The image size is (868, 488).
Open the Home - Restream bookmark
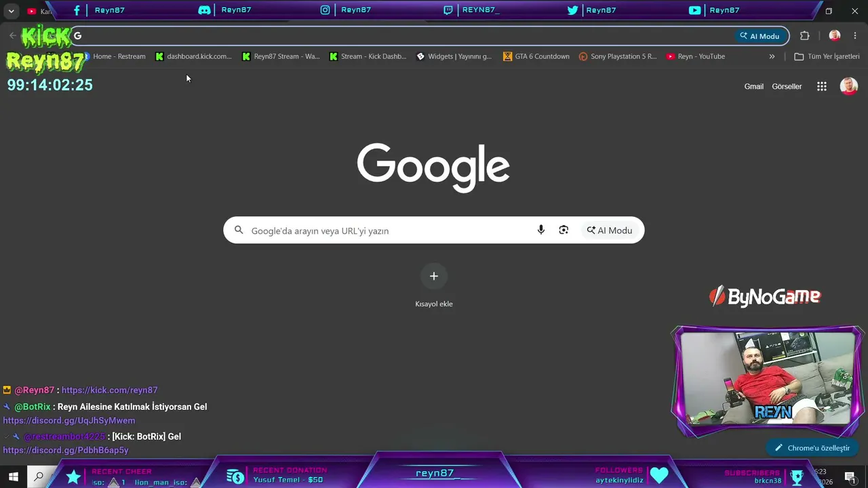tap(115, 56)
